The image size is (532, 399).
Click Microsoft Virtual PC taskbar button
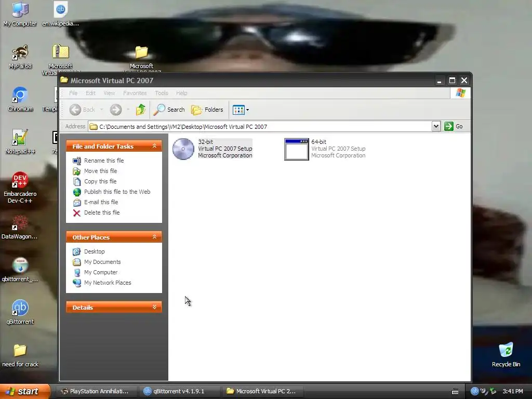pyautogui.click(x=262, y=391)
